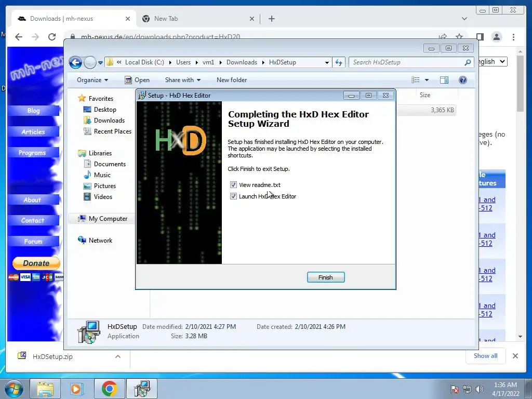Open Windows Explorer from the taskbar
Viewport: 532px width, 399px height.
click(x=45, y=389)
